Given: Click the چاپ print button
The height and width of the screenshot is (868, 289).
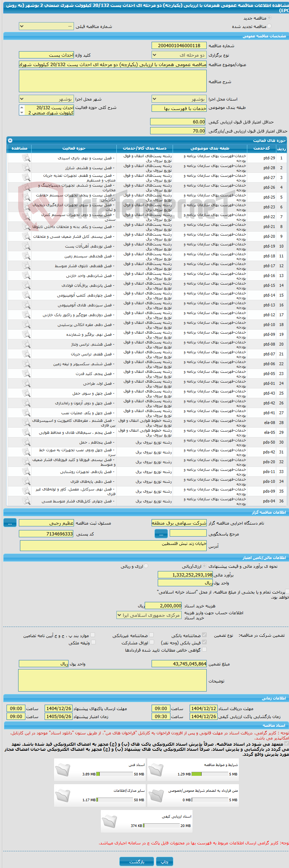Looking at the screenshot, I should 165,862.
